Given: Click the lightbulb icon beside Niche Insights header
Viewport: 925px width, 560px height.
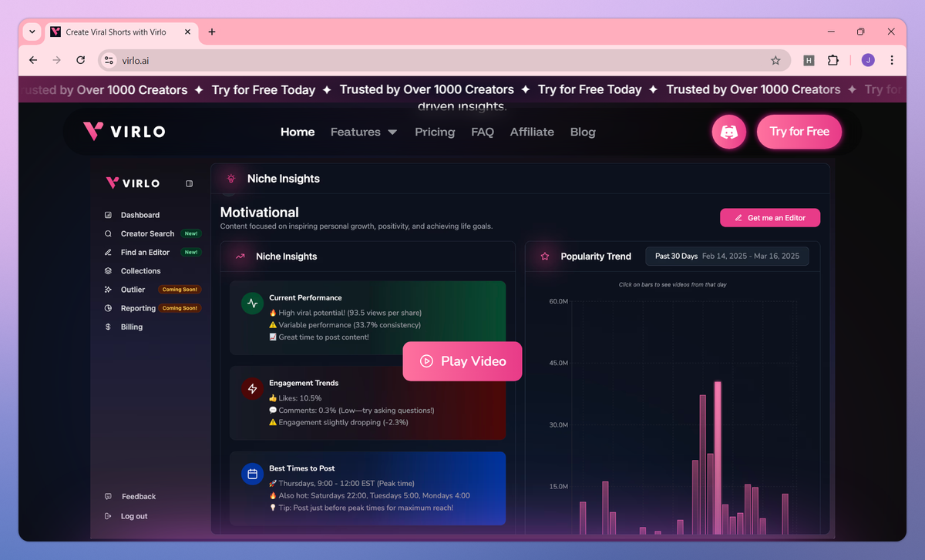Looking at the screenshot, I should tap(230, 179).
